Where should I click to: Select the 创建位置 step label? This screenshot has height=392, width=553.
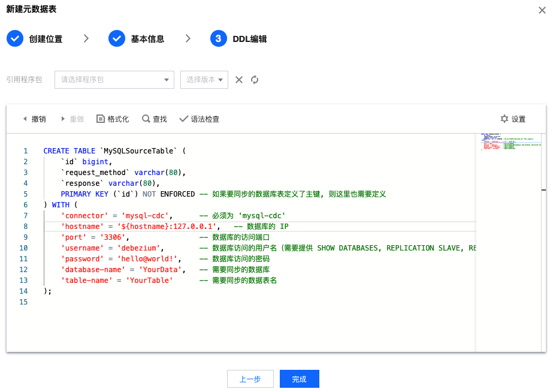(x=46, y=39)
